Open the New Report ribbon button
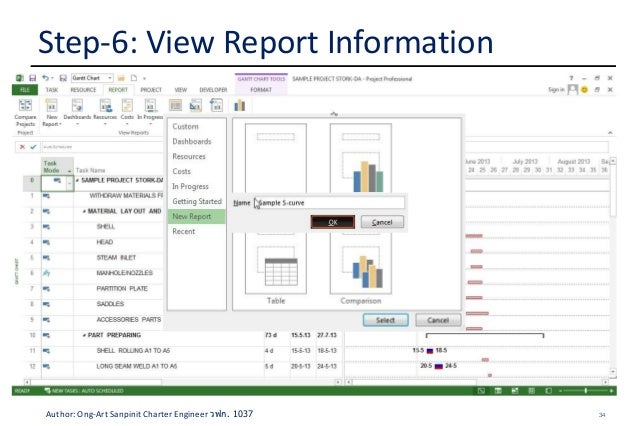Image resolution: width=638 pixels, height=426 pixels. pos(52,112)
